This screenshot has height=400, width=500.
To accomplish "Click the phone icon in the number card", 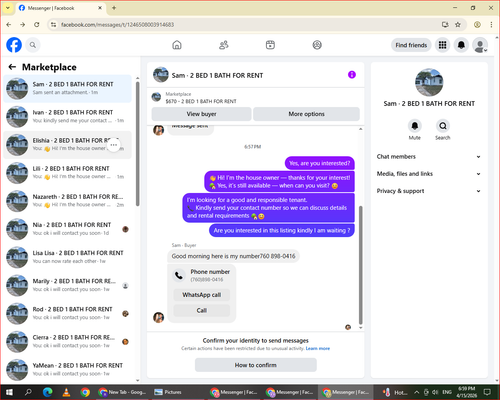I will [x=179, y=275].
